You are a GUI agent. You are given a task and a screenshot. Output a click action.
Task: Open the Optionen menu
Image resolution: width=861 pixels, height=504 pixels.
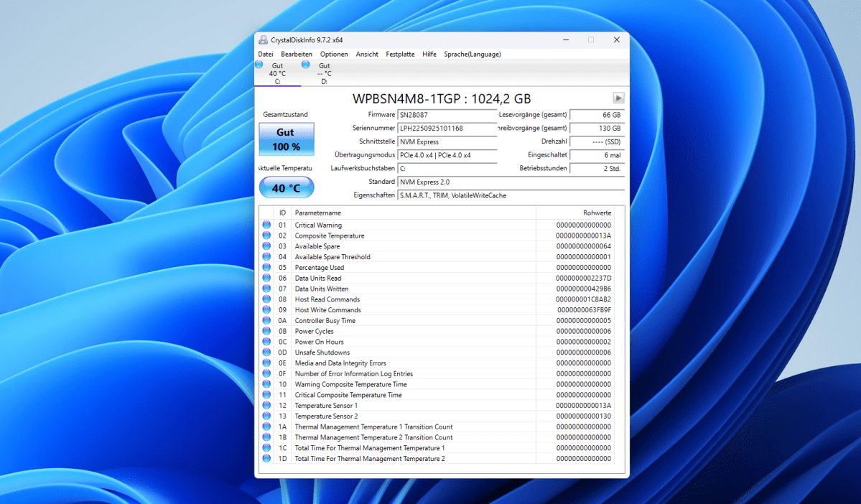click(x=333, y=54)
